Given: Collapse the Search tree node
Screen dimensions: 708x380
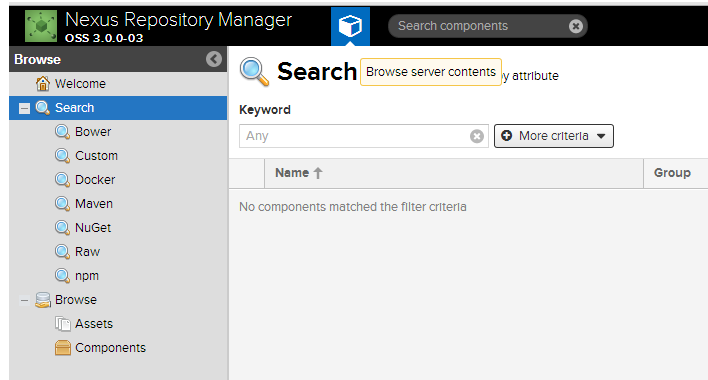Looking at the screenshot, I should [24, 108].
